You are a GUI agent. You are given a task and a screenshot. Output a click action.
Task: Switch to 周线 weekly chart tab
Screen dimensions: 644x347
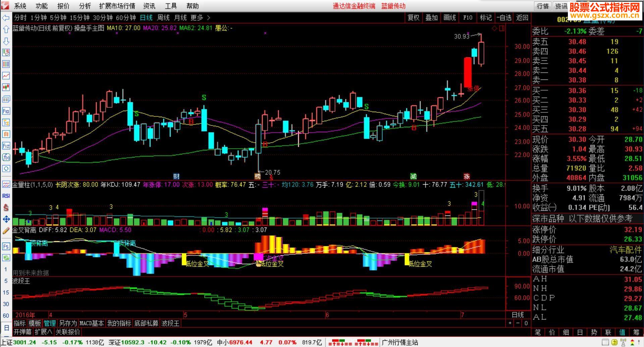(x=163, y=18)
